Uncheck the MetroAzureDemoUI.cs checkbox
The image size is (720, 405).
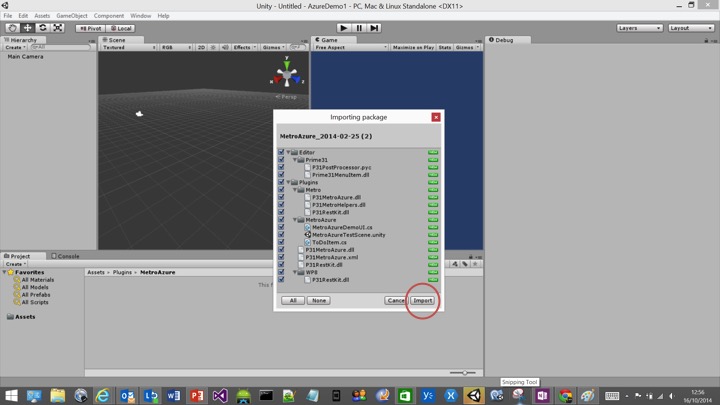coord(281,227)
